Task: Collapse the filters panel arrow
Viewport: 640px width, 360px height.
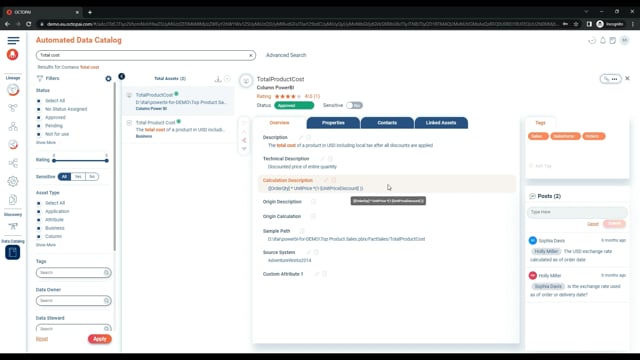Action: pyautogui.click(x=121, y=76)
